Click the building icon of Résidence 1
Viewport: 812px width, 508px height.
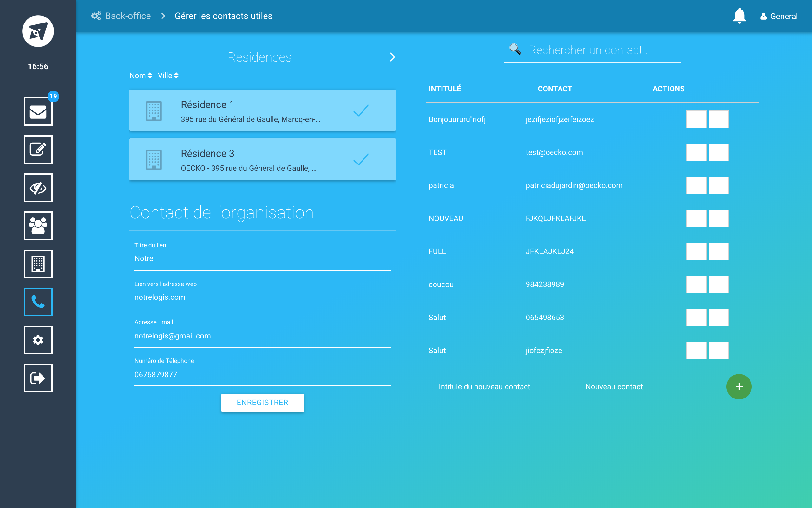coord(154,111)
